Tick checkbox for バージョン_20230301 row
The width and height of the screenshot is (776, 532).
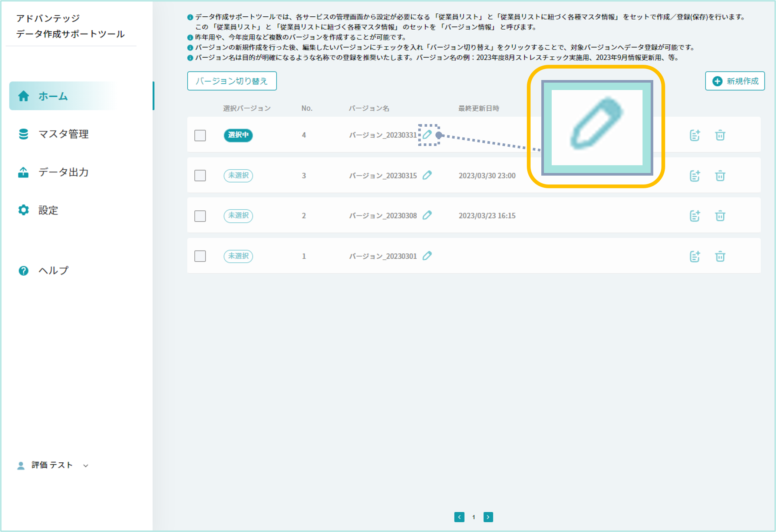(x=200, y=256)
